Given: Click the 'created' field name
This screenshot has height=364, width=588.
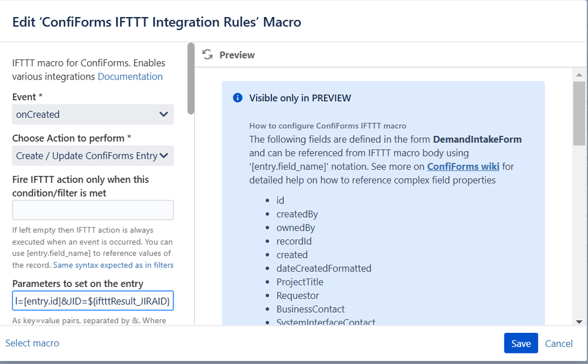Looking at the screenshot, I should (x=292, y=255).
